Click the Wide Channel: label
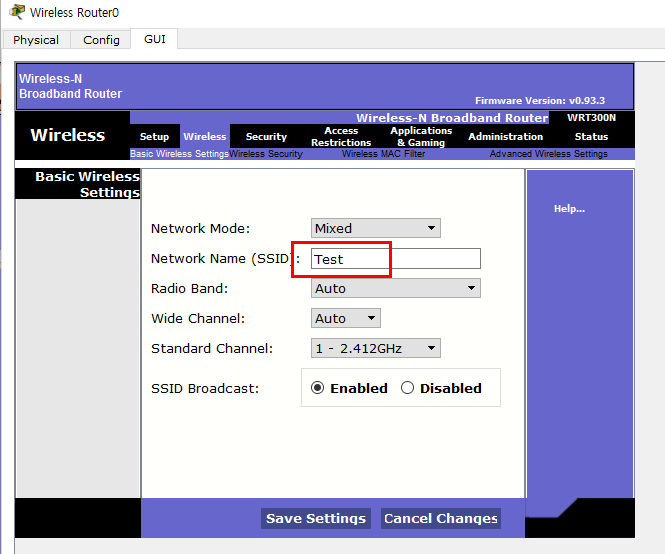 tap(198, 319)
